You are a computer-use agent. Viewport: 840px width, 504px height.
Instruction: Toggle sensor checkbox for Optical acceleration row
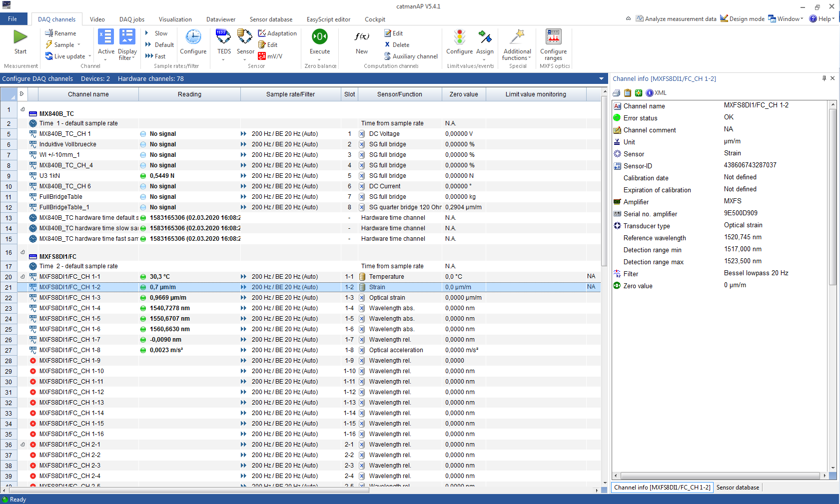point(362,350)
